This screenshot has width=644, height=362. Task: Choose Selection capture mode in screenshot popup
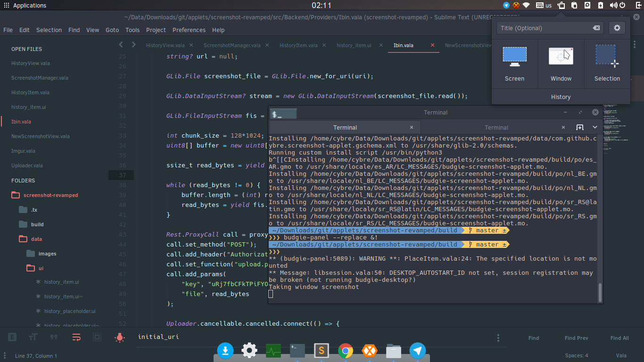pos(607,64)
